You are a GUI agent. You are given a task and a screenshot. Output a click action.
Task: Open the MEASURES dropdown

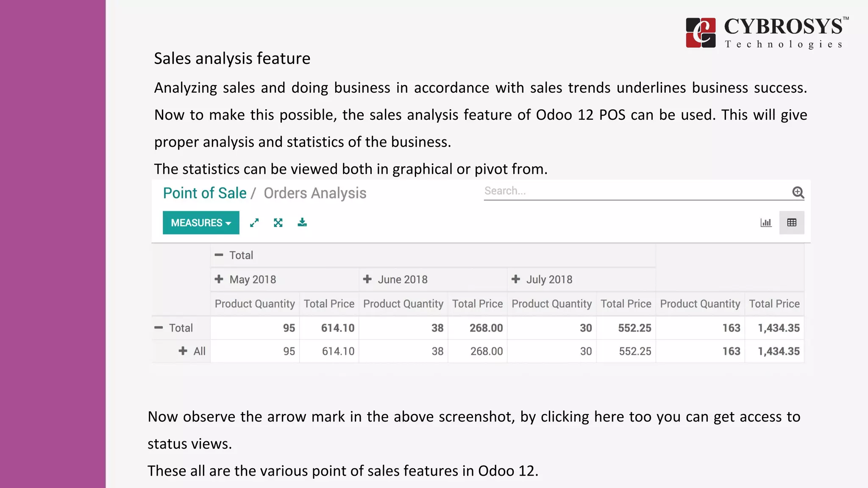pos(201,222)
